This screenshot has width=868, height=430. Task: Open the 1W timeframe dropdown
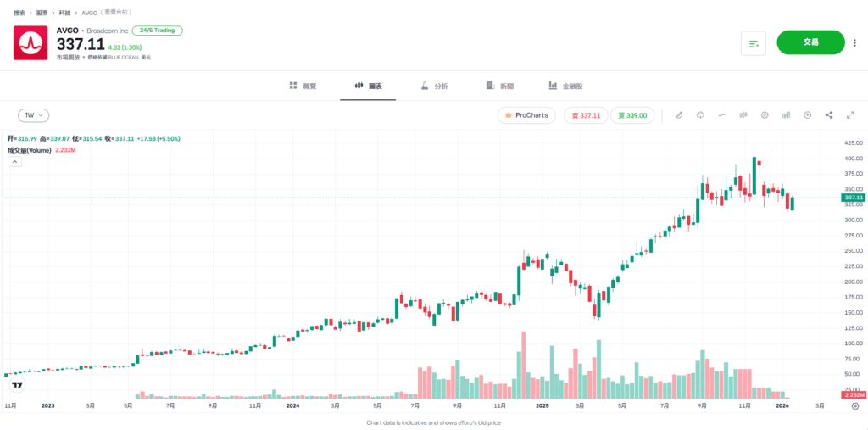tap(34, 115)
